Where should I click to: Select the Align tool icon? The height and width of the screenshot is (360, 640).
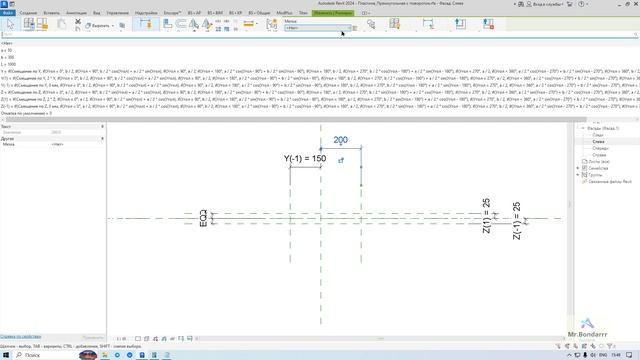167,24
